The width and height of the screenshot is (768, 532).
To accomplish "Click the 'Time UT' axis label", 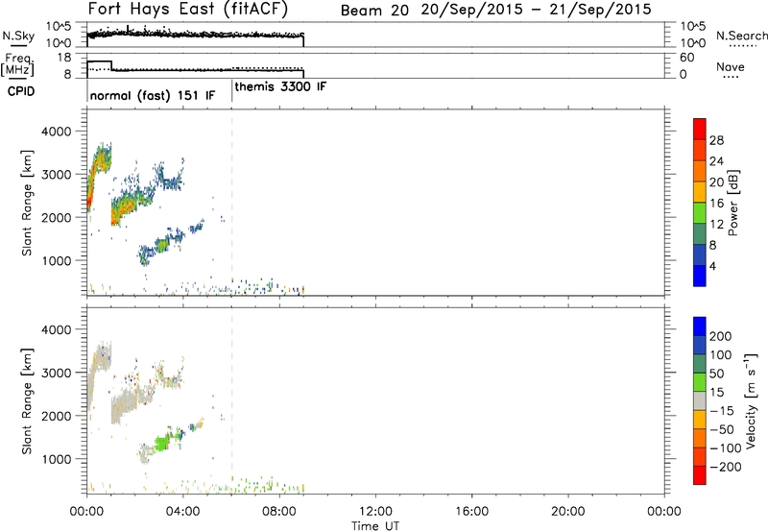I will [x=375, y=526].
